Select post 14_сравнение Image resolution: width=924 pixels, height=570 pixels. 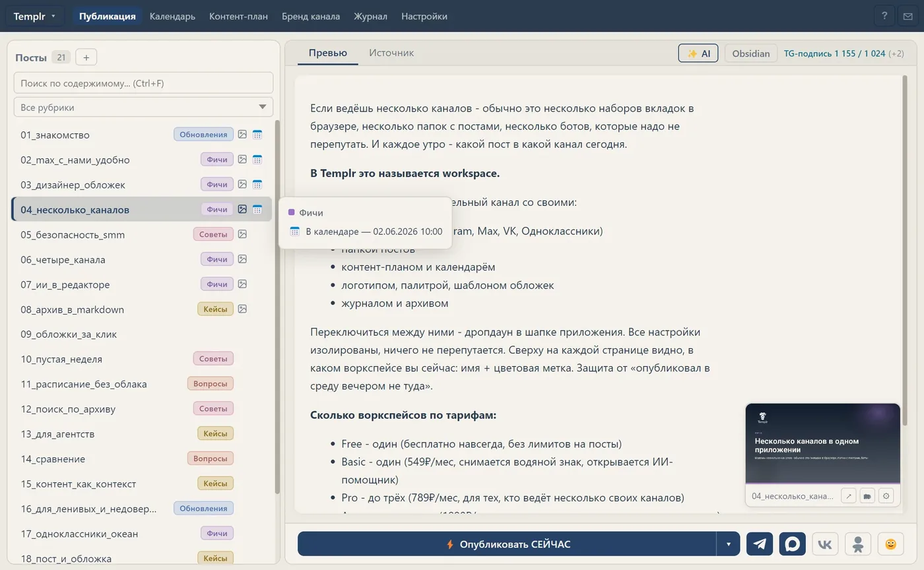pyautogui.click(x=142, y=459)
